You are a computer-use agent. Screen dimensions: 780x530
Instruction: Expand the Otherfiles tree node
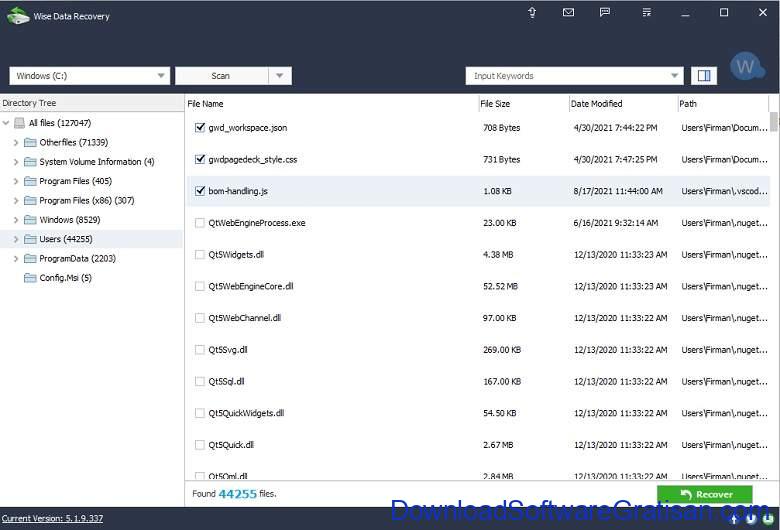15,142
